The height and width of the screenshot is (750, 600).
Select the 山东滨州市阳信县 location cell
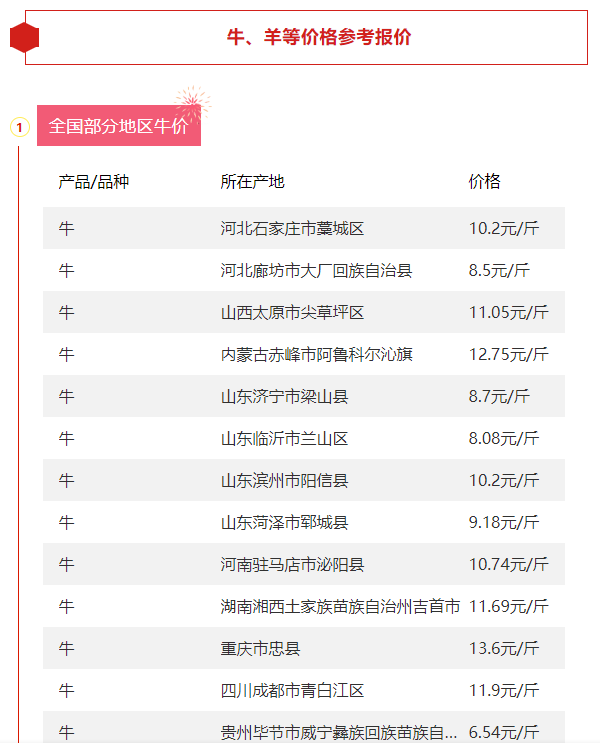click(x=284, y=481)
